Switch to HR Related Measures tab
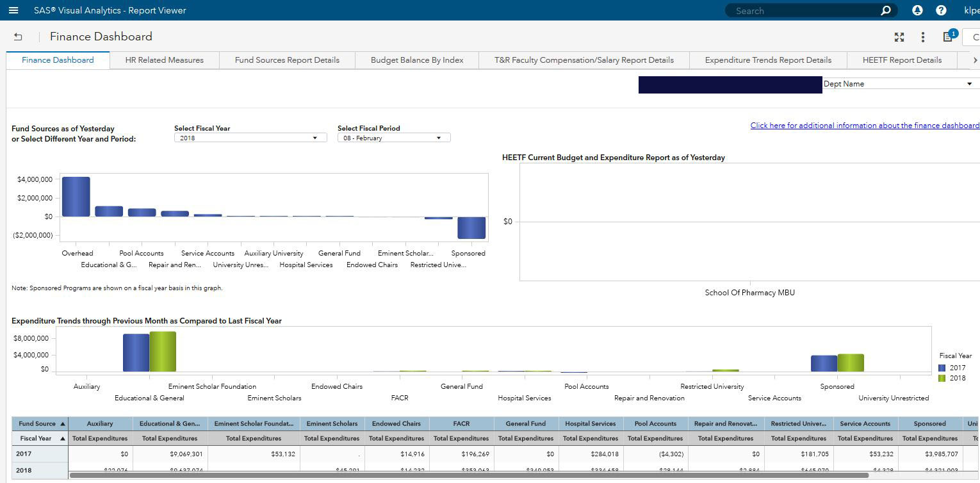 coord(164,60)
